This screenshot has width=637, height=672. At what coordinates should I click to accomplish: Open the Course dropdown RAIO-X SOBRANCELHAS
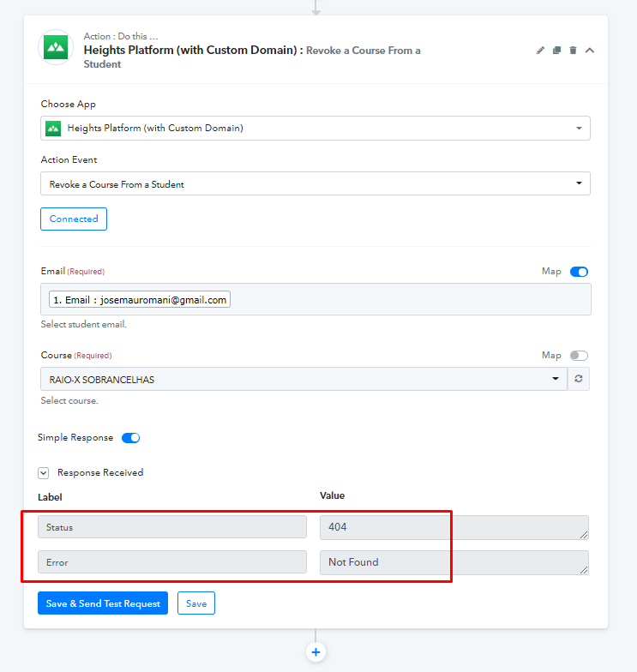pos(303,379)
